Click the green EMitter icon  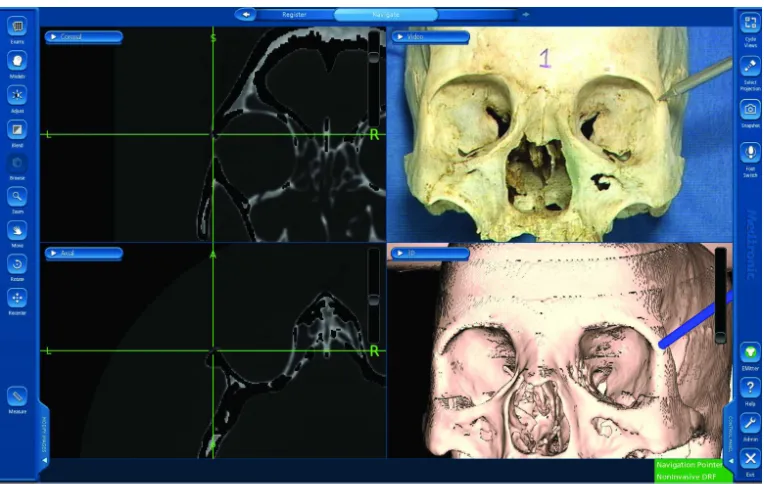coord(750,352)
